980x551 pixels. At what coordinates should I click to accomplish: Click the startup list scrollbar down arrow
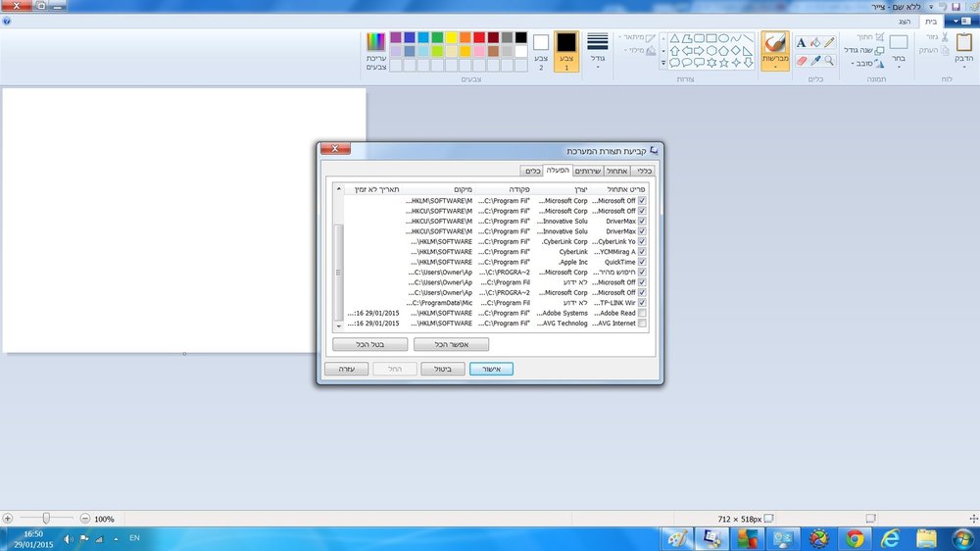339,326
